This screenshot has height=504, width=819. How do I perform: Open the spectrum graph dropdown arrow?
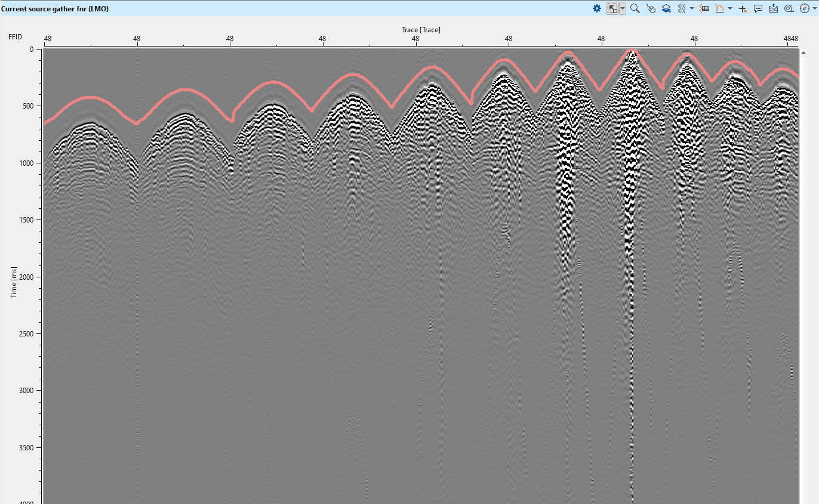tap(730, 8)
